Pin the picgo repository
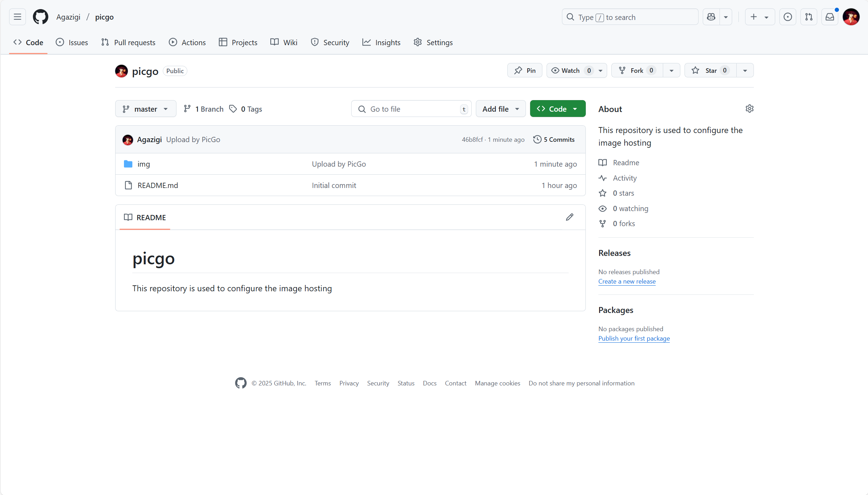This screenshot has width=868, height=495. (x=525, y=70)
